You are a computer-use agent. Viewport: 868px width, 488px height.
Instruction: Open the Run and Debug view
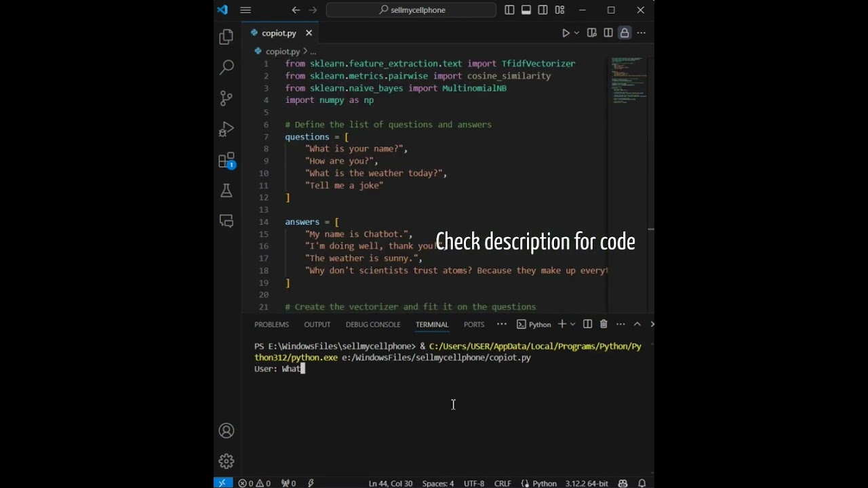[226, 129]
